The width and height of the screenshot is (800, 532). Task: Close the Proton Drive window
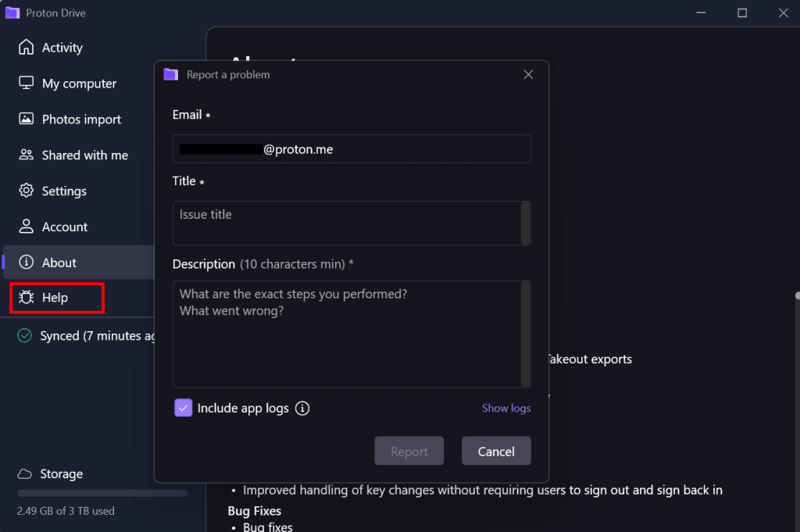click(783, 12)
